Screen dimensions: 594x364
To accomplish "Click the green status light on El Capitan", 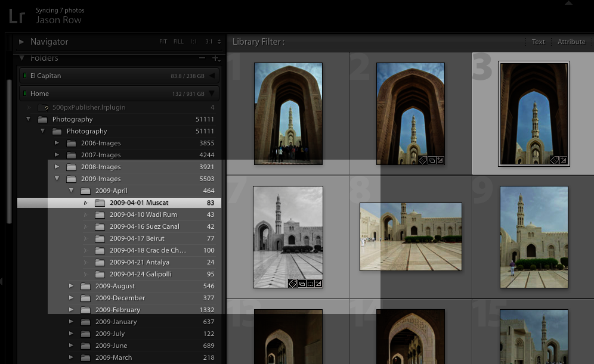I will click(x=24, y=75).
